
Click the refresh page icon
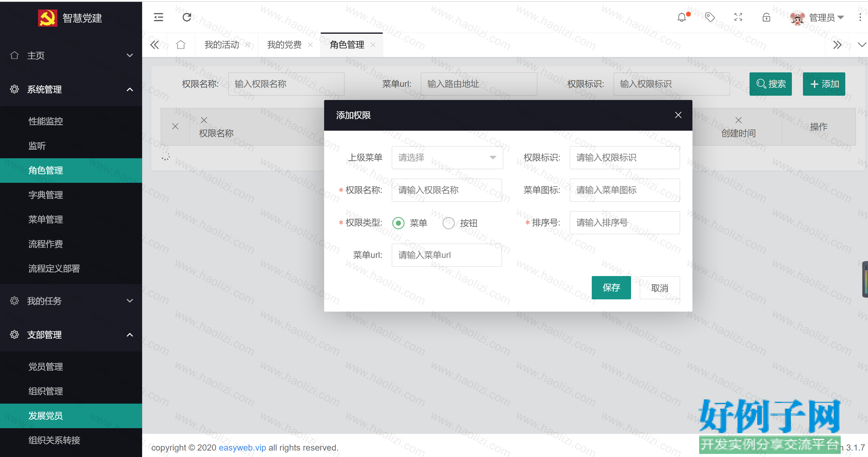[187, 17]
